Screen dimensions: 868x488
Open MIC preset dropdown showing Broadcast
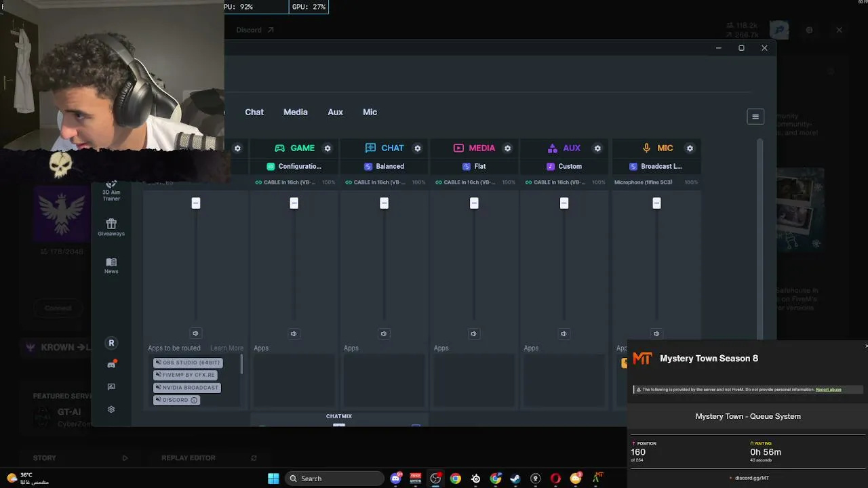click(656, 166)
